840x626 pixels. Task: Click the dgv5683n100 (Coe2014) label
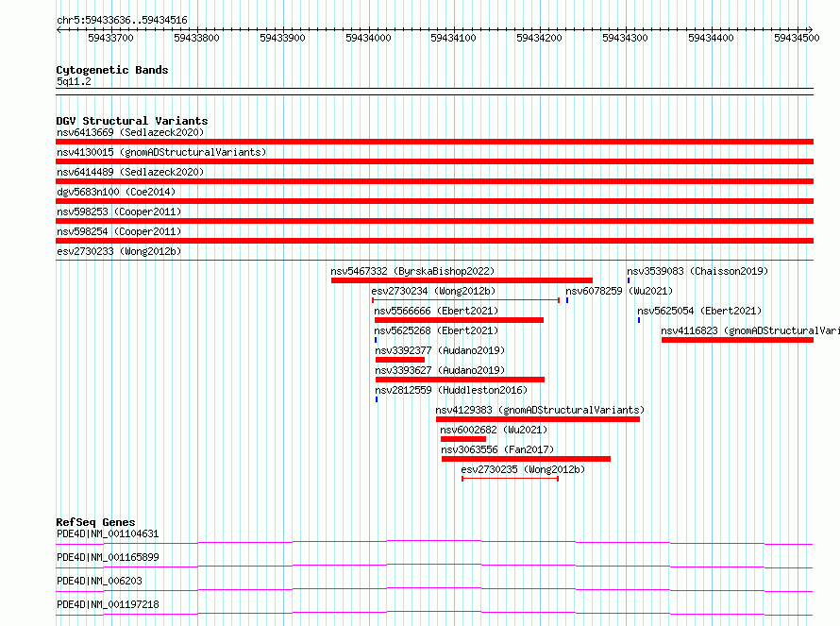click(x=116, y=192)
